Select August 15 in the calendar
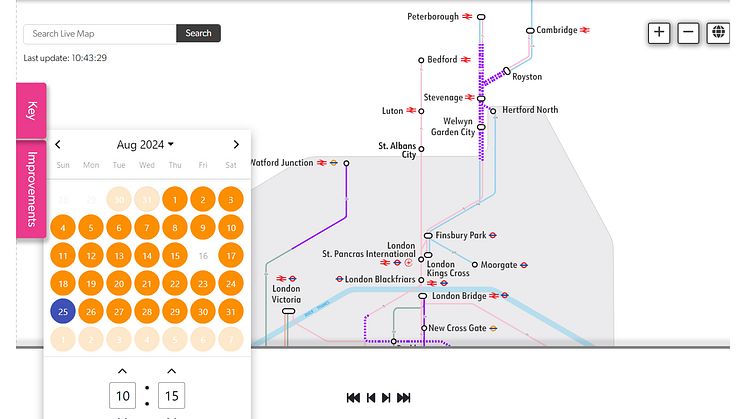This screenshot has height=419, width=746. (x=175, y=255)
